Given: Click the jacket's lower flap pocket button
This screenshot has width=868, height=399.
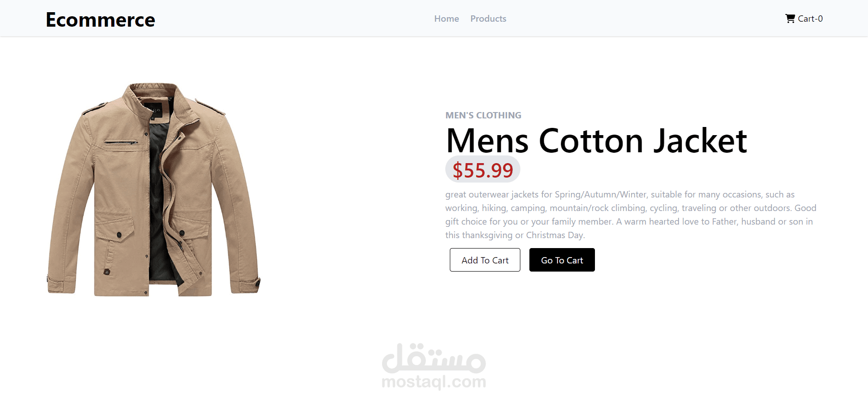Looking at the screenshot, I should coord(119,235).
